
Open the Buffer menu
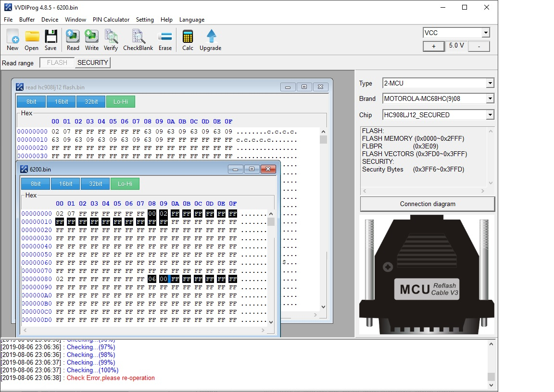[x=27, y=20]
